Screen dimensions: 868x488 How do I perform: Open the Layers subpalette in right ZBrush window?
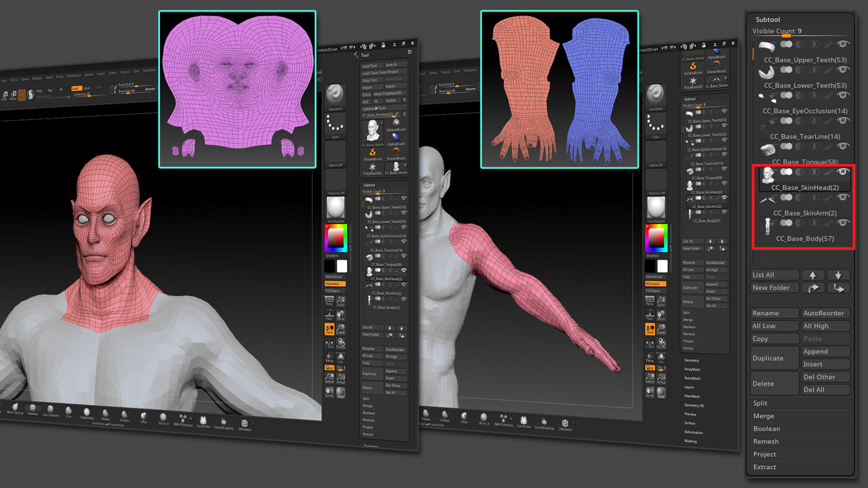click(690, 388)
